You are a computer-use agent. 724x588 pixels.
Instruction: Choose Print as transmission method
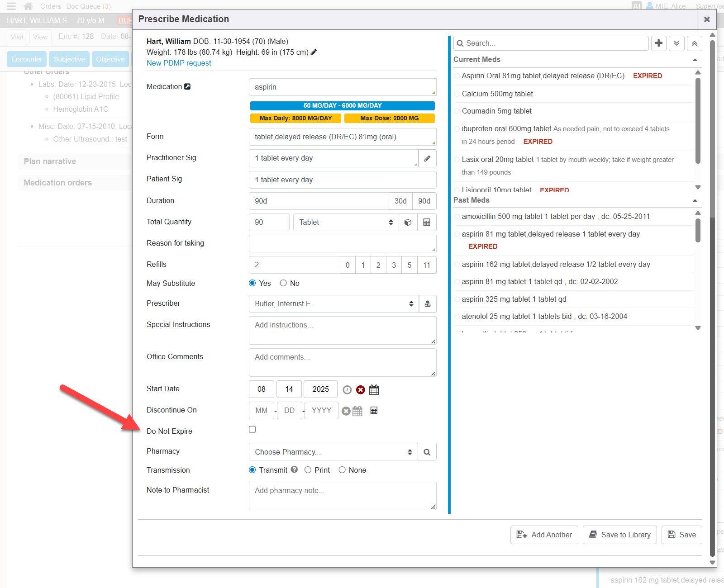click(x=308, y=470)
